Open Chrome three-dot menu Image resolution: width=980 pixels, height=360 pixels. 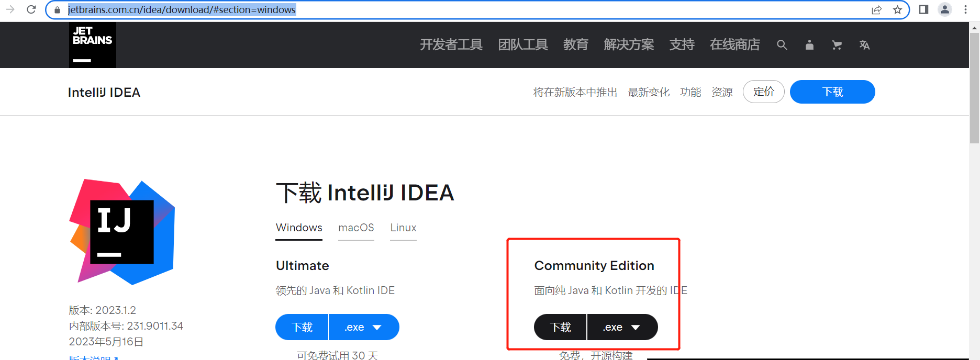pyautogui.click(x=965, y=9)
